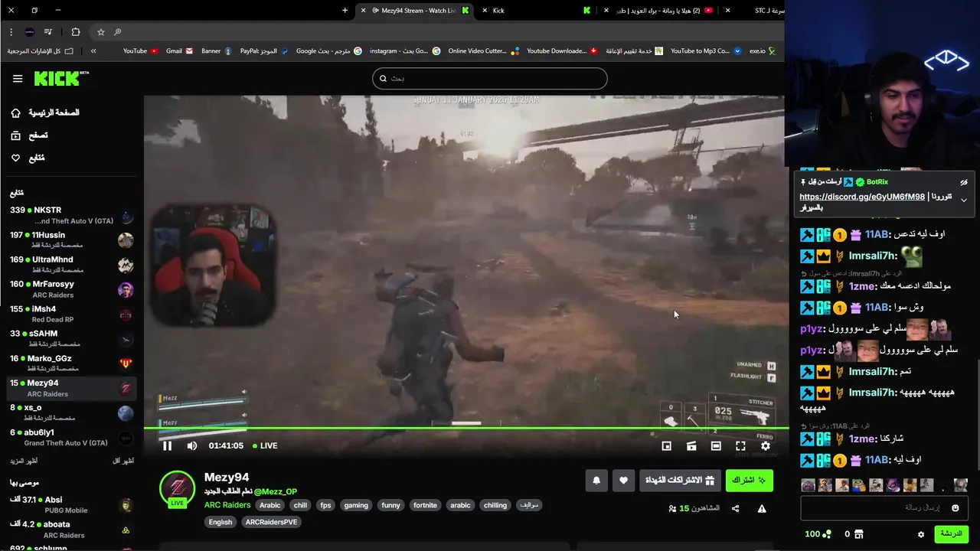Open the تصفح browse page
The width and height of the screenshot is (980, 551).
click(x=29, y=135)
